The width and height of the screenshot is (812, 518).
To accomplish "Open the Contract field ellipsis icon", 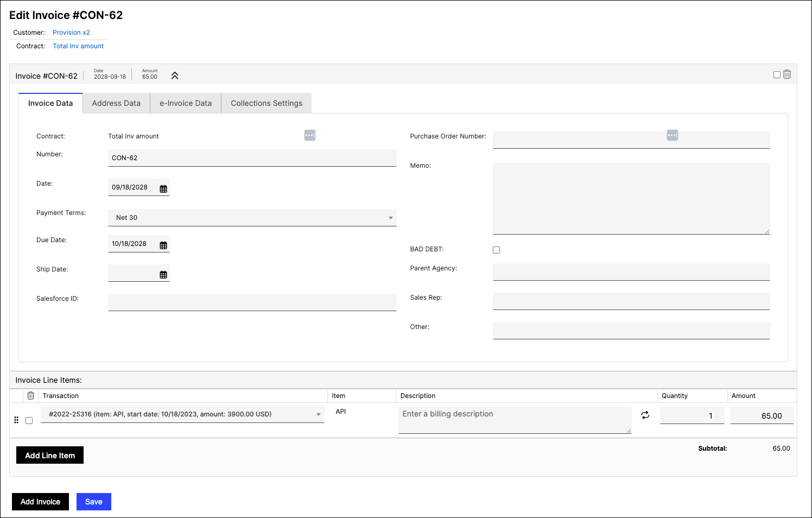I will click(x=310, y=135).
